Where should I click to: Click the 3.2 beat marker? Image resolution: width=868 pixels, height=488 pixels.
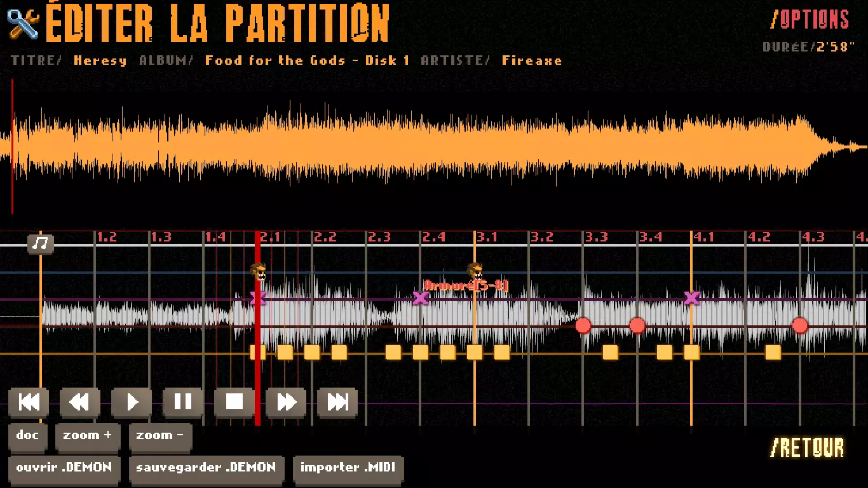pyautogui.click(x=542, y=238)
